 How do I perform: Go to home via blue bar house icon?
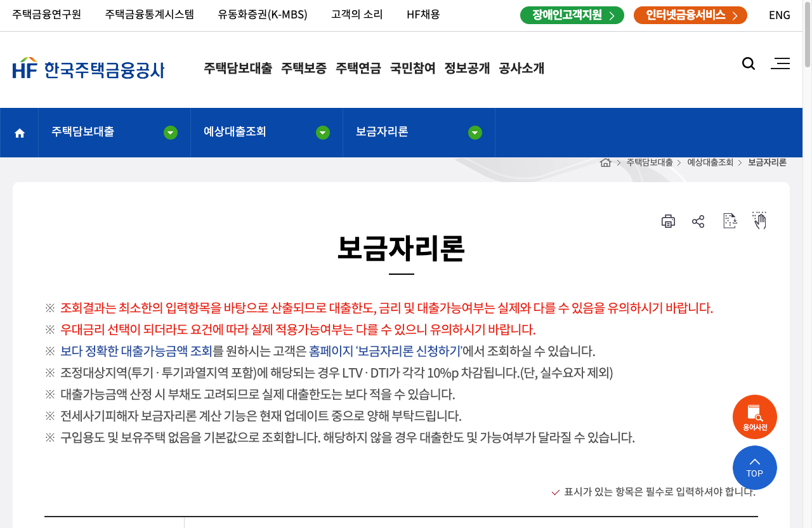point(20,133)
